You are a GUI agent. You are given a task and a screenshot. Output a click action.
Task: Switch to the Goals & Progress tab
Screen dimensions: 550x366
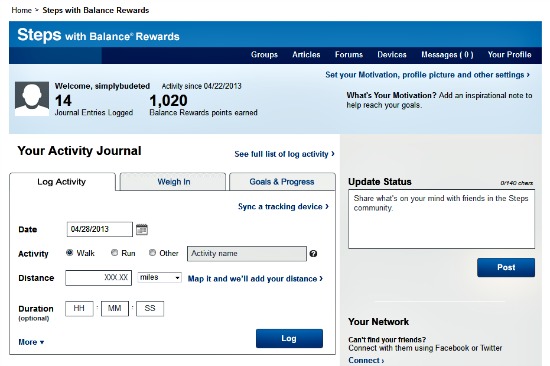click(x=282, y=182)
